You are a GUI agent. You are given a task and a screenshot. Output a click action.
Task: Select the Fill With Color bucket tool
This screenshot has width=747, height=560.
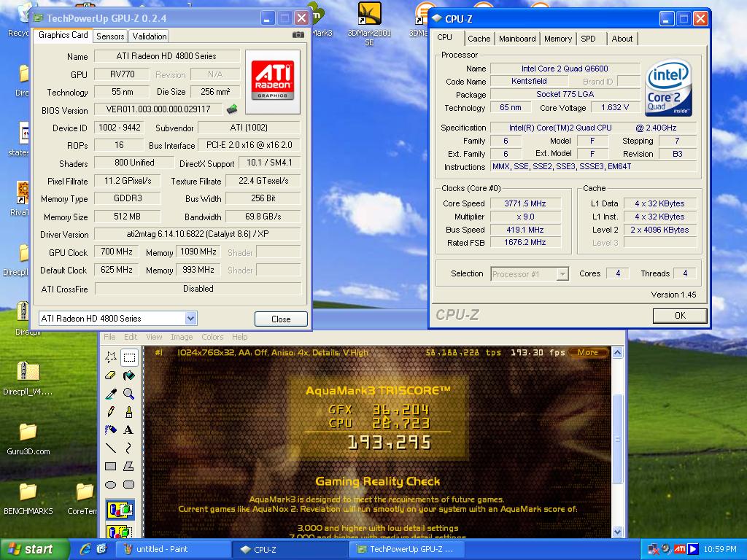129,376
